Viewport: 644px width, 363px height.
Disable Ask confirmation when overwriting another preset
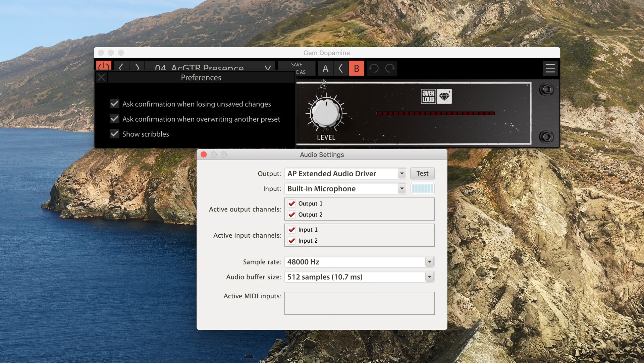(114, 119)
